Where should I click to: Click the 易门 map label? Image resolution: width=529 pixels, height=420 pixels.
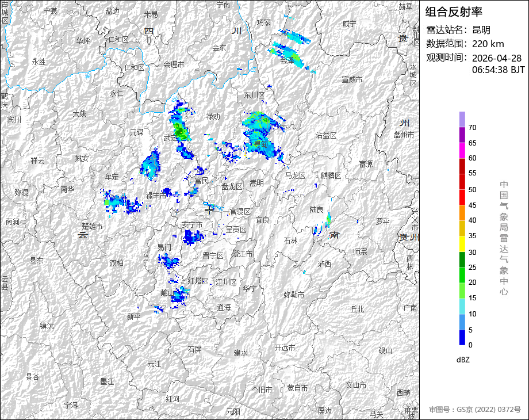[164, 247]
